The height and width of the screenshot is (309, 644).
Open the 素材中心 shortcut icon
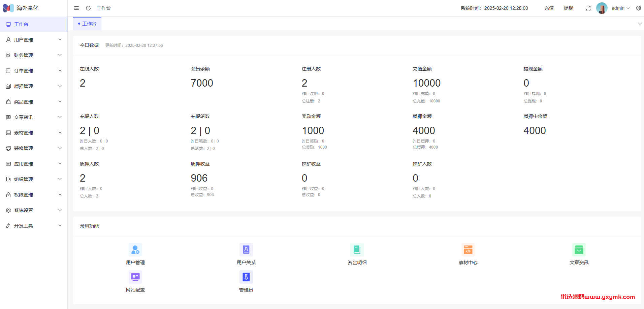click(x=468, y=250)
